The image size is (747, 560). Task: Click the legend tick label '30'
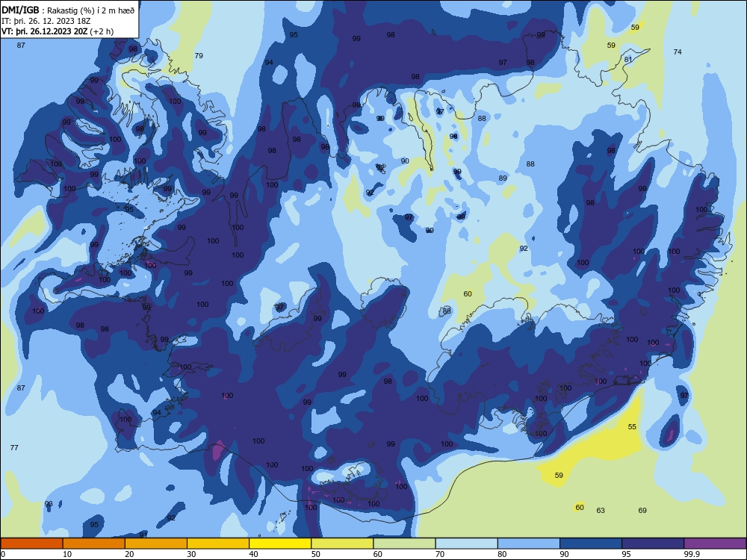click(191, 554)
